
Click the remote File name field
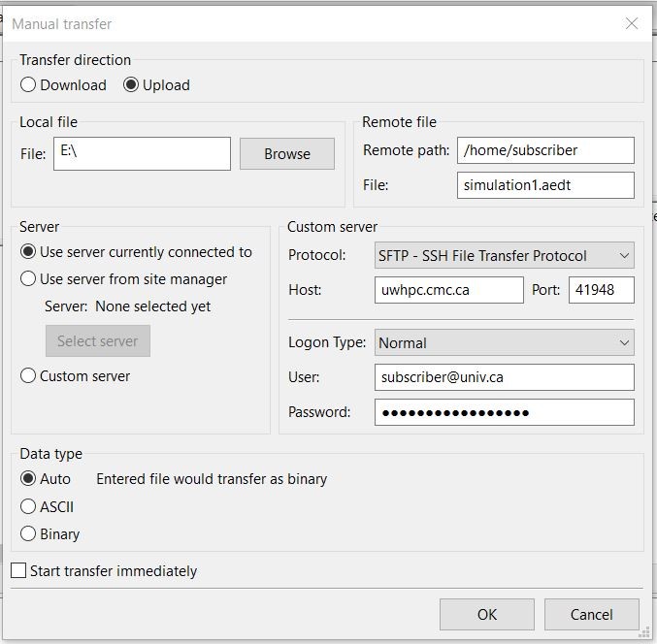544,185
